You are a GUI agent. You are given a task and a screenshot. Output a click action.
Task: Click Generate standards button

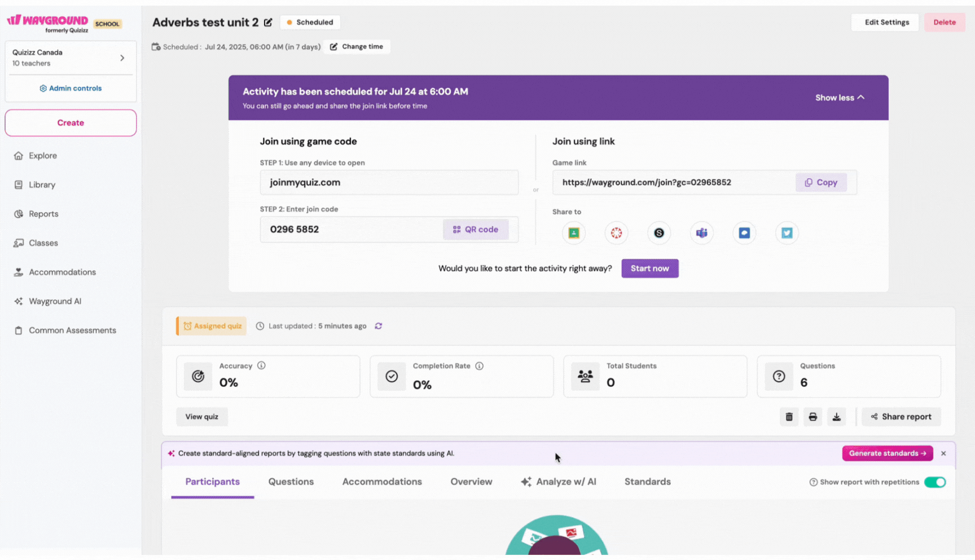pyautogui.click(x=888, y=453)
